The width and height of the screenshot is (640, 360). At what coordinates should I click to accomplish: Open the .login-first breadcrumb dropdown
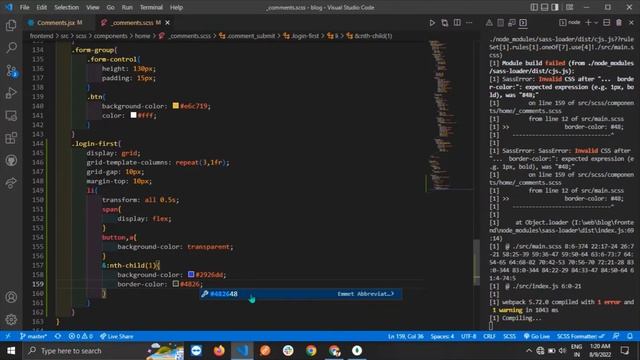coord(301,36)
